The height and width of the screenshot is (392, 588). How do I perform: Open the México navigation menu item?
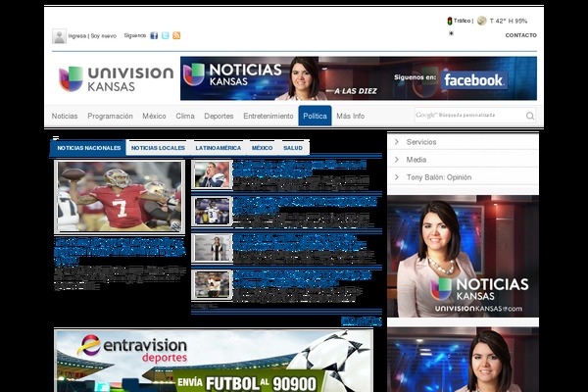point(154,116)
